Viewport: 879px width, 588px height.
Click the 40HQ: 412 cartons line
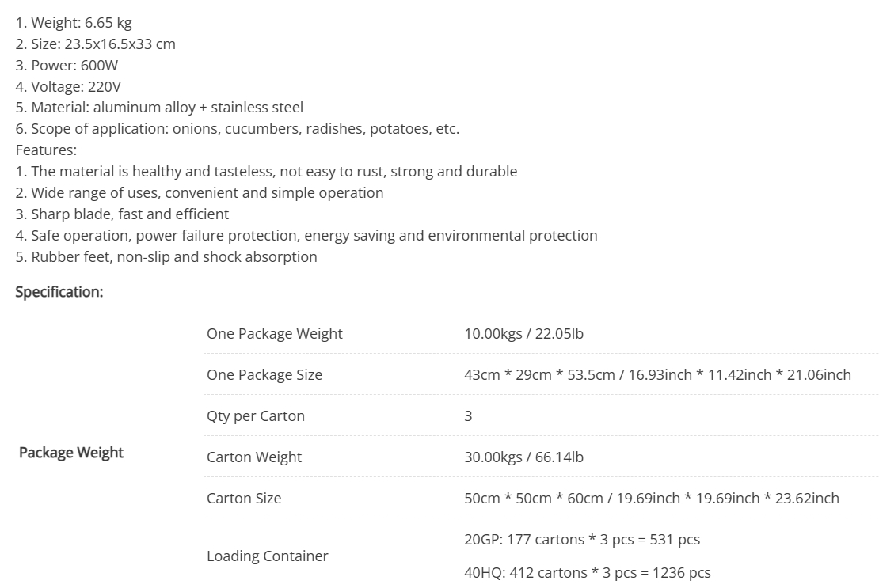pos(587,573)
